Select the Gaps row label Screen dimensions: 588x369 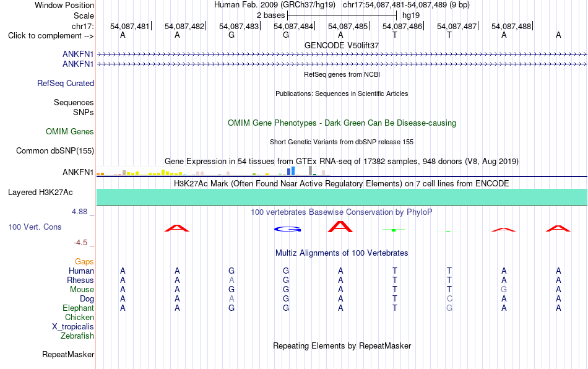click(84, 261)
